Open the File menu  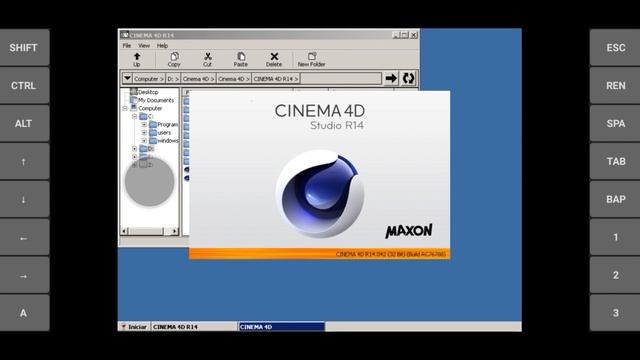[127, 46]
